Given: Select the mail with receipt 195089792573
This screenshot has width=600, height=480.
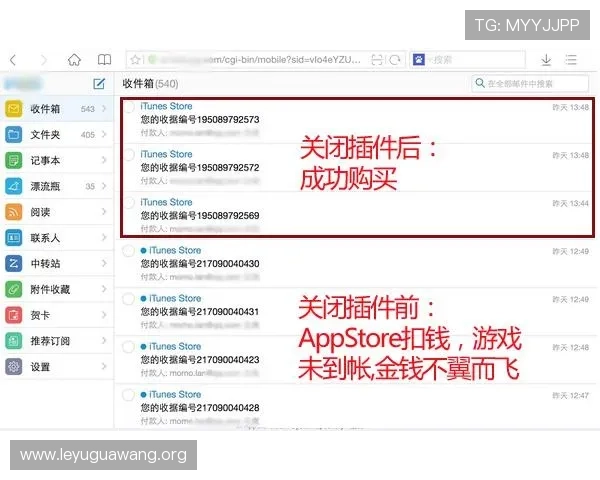Looking at the screenshot, I should (129, 107).
